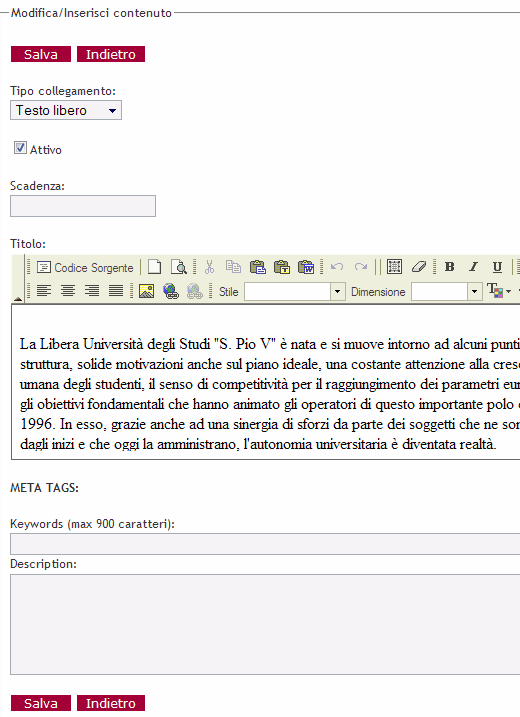Uncheck the Attivo checkbox
Viewport: 520px width, 717px height.
click(x=20, y=148)
